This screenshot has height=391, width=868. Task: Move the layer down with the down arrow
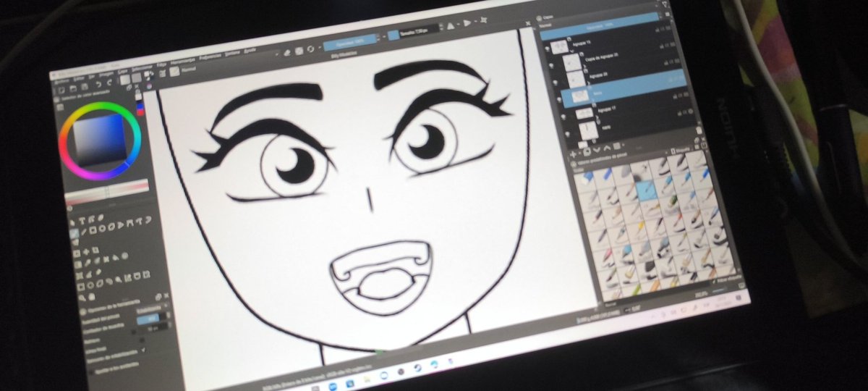coord(597,150)
